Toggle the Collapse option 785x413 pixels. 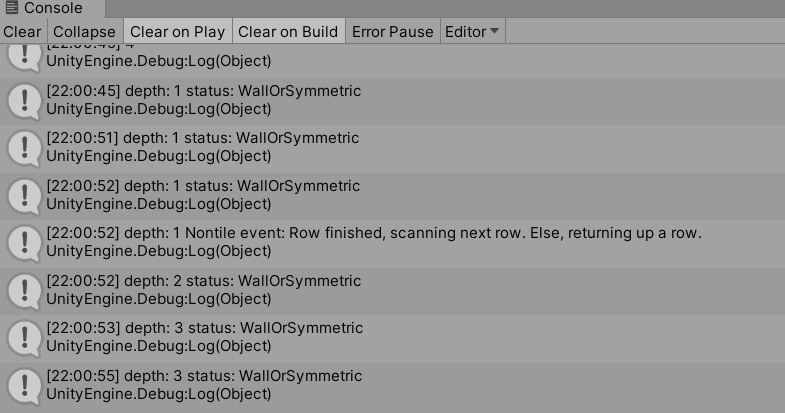(x=85, y=32)
